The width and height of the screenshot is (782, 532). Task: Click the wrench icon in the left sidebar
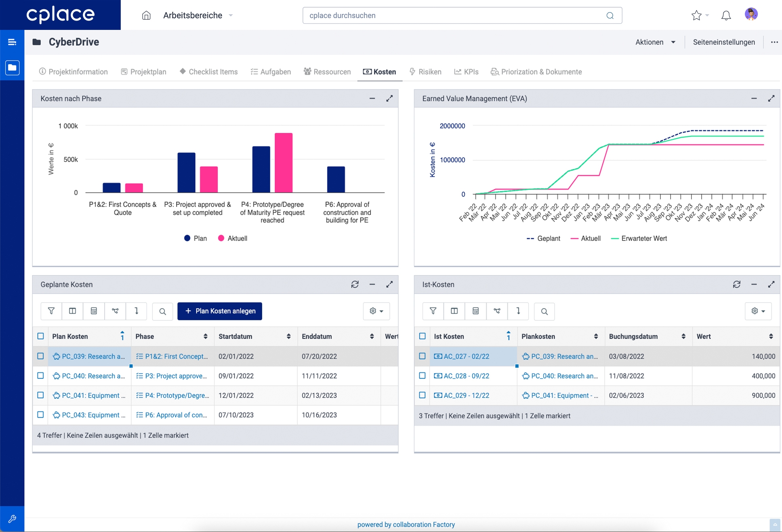click(12, 519)
